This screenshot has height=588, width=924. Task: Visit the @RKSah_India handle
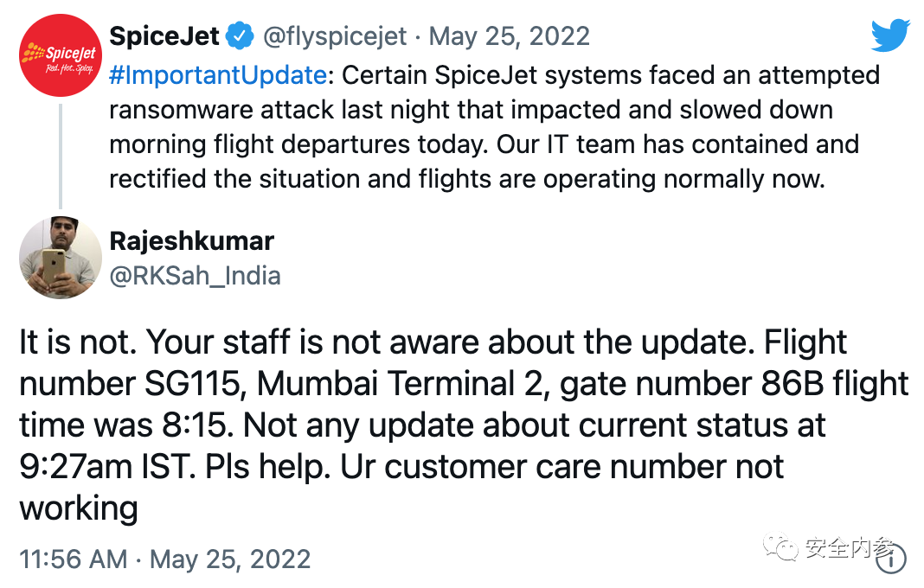[195, 276]
